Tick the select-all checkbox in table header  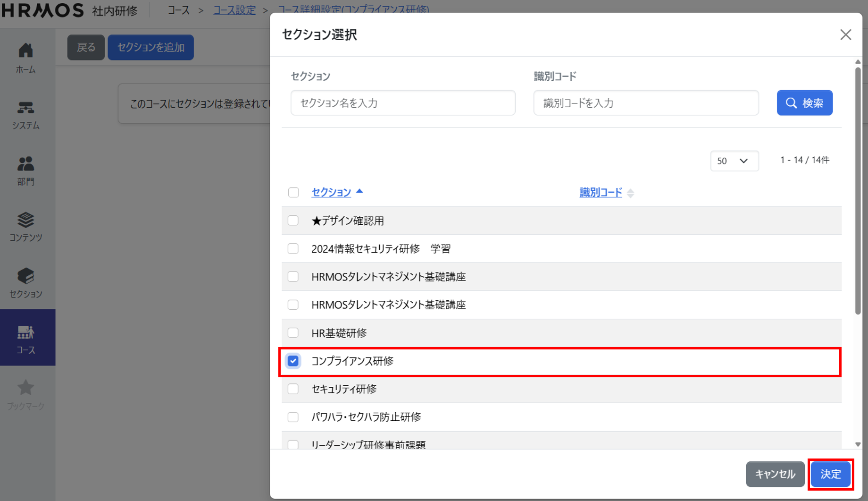[x=293, y=192]
